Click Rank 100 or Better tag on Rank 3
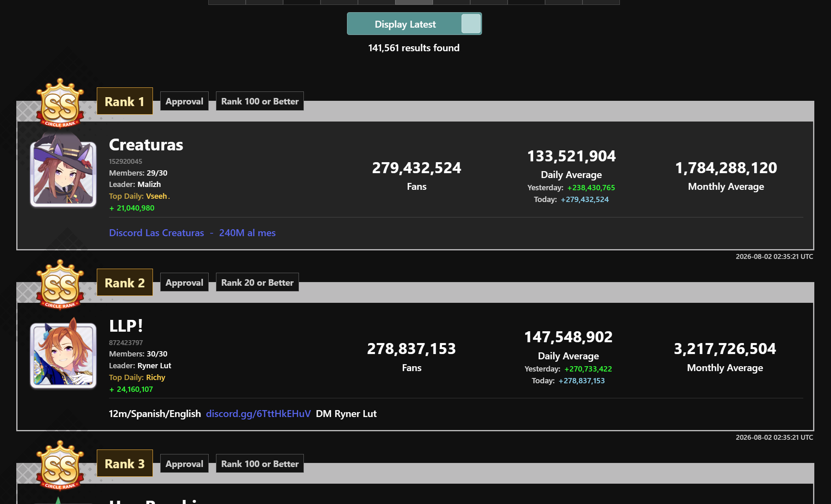The height and width of the screenshot is (504, 831). pyautogui.click(x=260, y=464)
